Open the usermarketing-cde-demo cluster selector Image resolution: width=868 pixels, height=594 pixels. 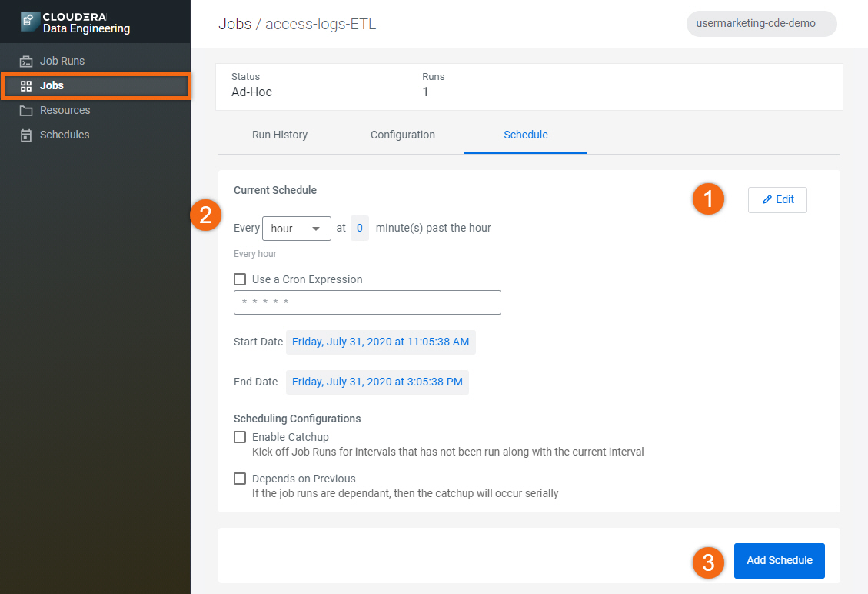(761, 23)
